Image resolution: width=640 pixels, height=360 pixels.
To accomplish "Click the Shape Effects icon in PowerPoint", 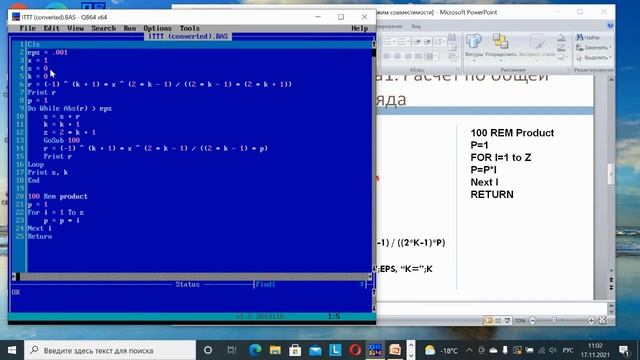I will click(562, 57).
